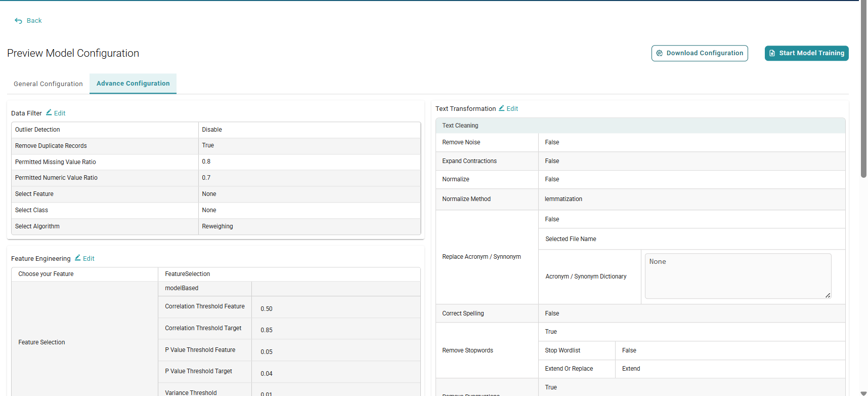Click the '0.05' P value threshold
The width and height of the screenshot is (868, 396).
click(267, 352)
